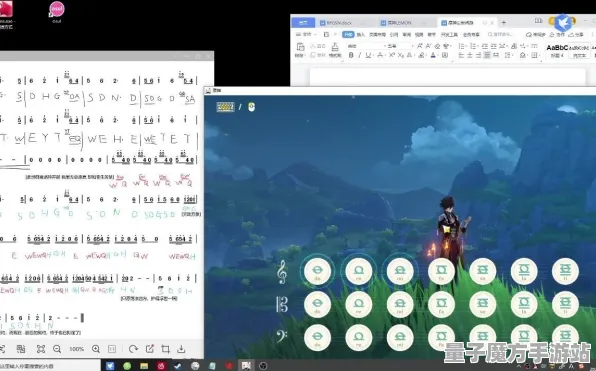
Task: Play the middle-row re key on lyre
Action: (x=358, y=304)
